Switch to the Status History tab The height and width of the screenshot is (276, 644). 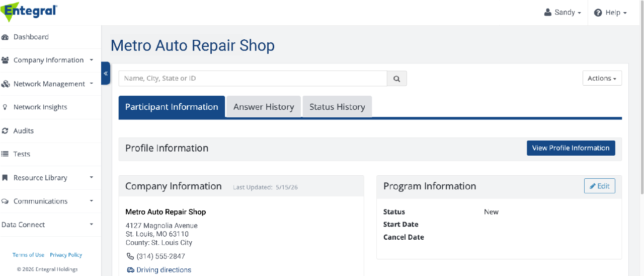pyautogui.click(x=337, y=107)
